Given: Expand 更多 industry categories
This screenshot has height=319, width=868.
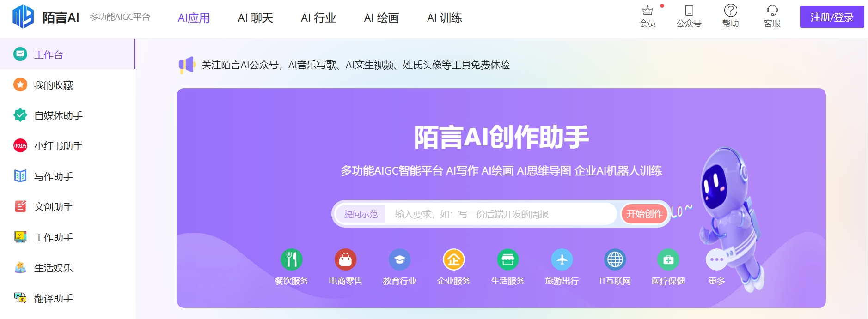Looking at the screenshot, I should pos(716,260).
